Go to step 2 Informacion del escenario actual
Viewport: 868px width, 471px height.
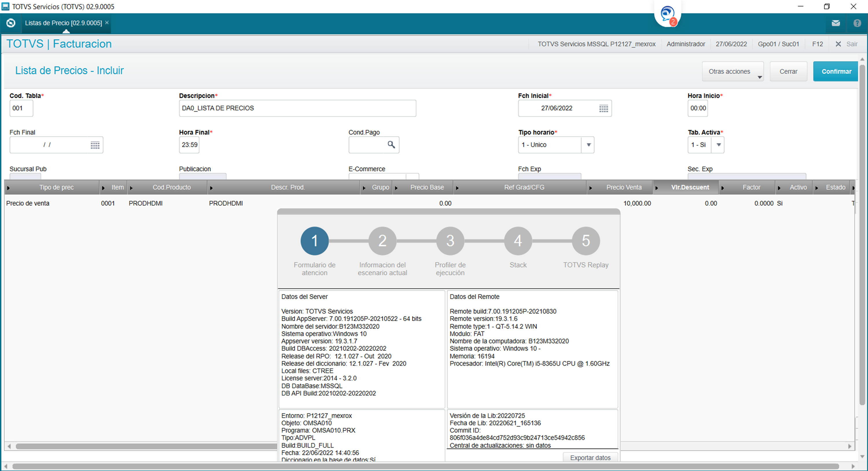tap(382, 241)
